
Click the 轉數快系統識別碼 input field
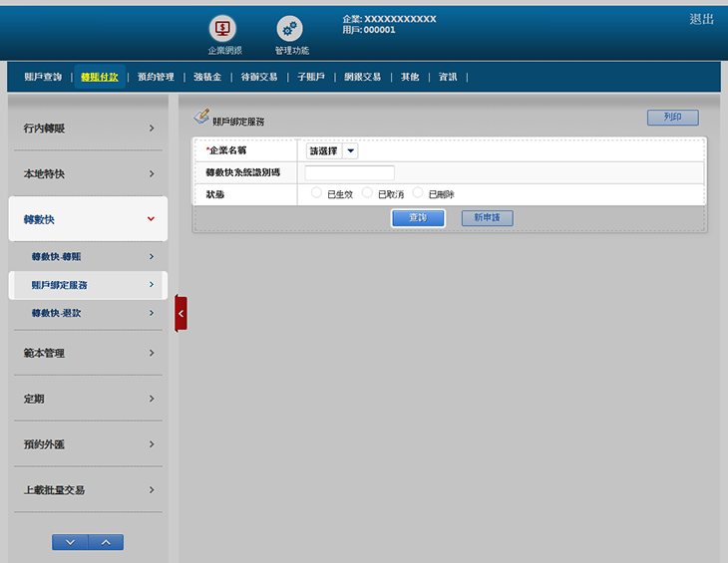[x=349, y=172]
